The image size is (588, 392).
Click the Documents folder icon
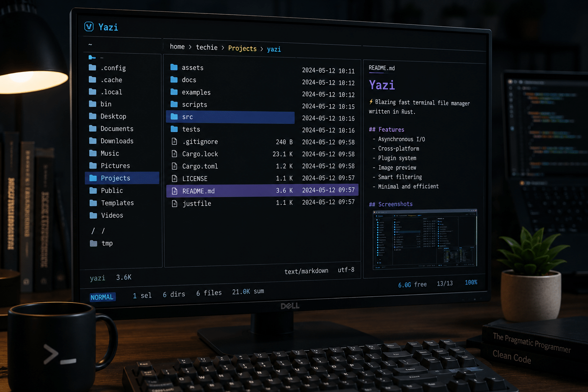point(93,129)
